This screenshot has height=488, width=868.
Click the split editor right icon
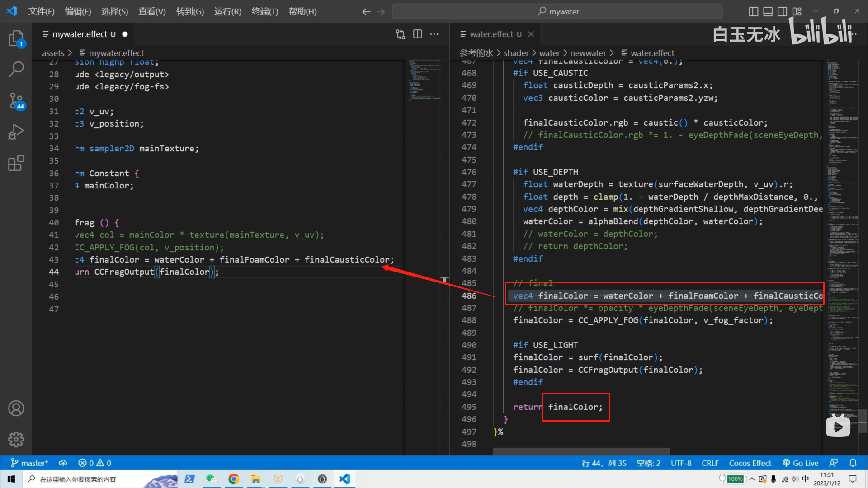(x=418, y=34)
